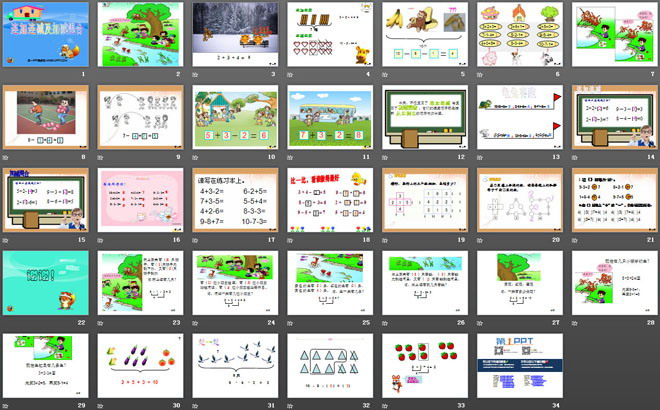Select slide 32 thumbnail with blue triangles

pos(330,366)
